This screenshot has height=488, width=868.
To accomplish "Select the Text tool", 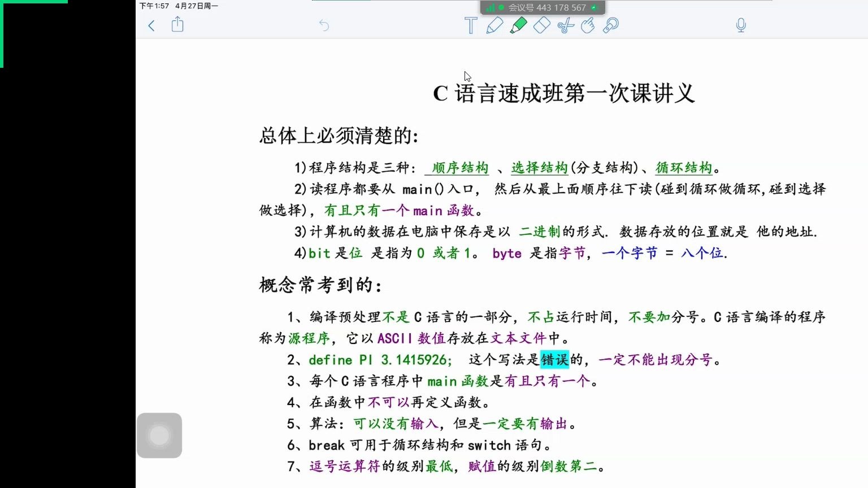I will pyautogui.click(x=470, y=25).
